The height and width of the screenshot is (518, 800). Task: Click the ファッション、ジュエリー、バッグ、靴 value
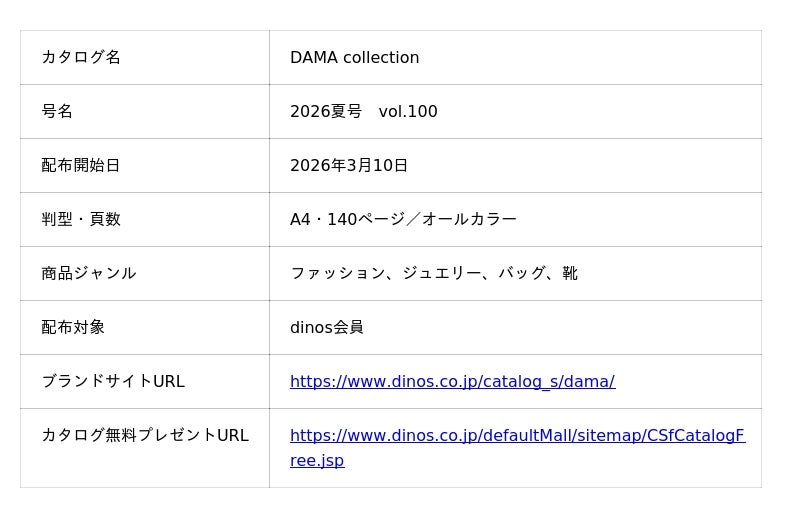(x=434, y=273)
